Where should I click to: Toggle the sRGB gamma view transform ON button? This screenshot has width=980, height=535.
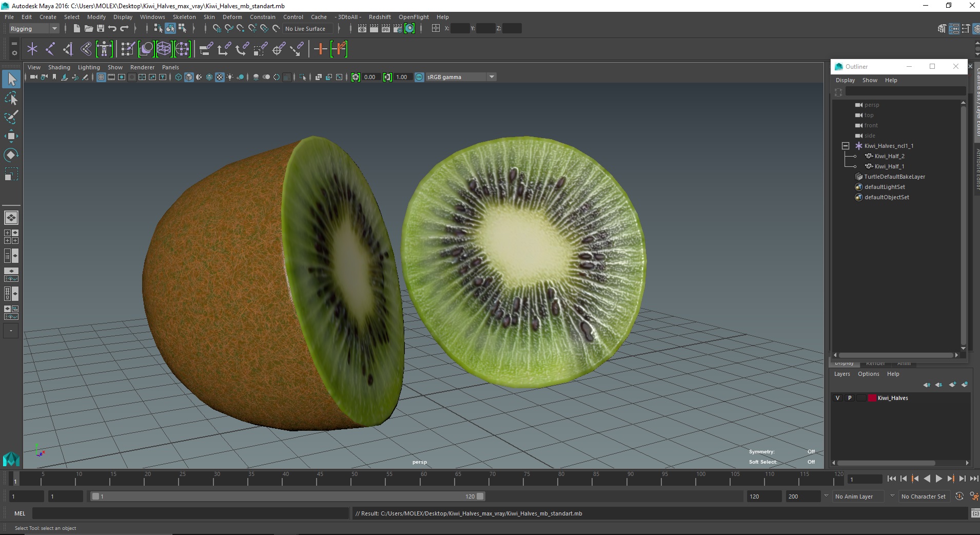(x=419, y=77)
